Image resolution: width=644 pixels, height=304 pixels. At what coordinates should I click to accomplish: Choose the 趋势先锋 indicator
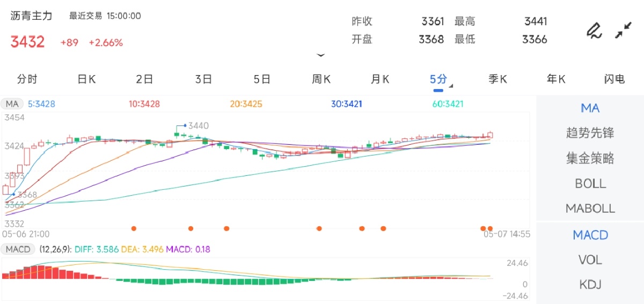point(590,133)
